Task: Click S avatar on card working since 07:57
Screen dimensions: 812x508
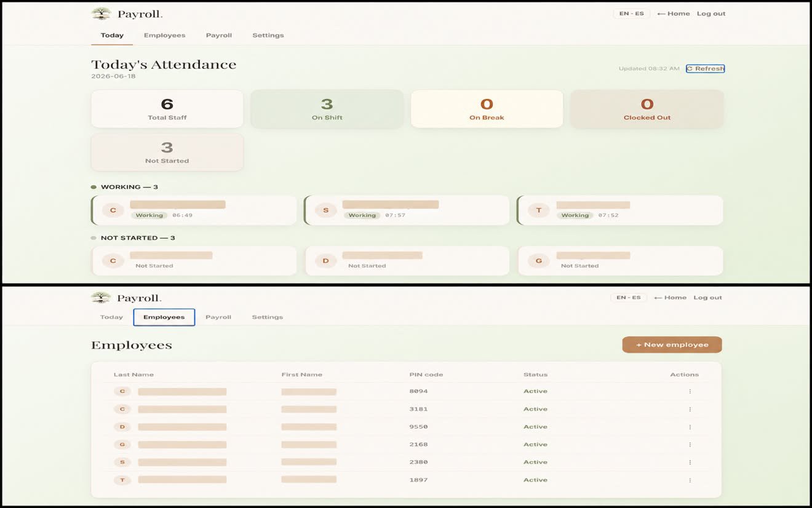Action: (325, 210)
